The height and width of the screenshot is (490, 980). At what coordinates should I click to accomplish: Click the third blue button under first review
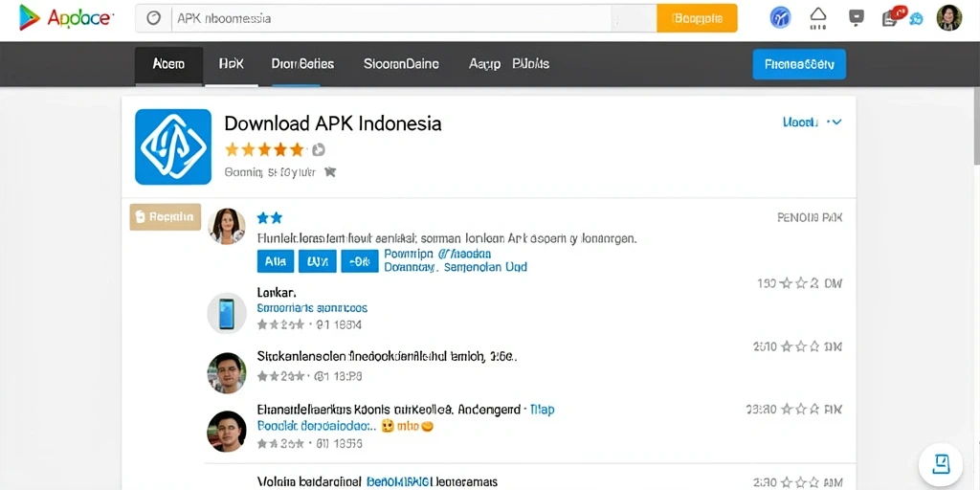pos(360,262)
